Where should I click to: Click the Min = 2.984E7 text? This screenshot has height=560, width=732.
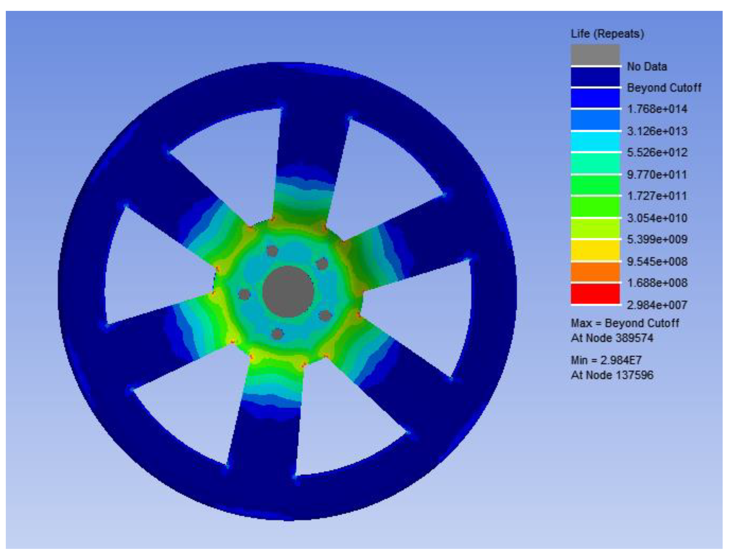tap(606, 360)
